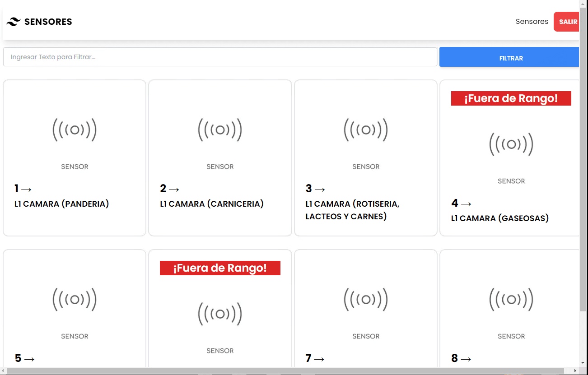Image resolution: width=588 pixels, height=375 pixels.
Task: Click the '8 →' sensor number
Action: pyautogui.click(x=461, y=358)
